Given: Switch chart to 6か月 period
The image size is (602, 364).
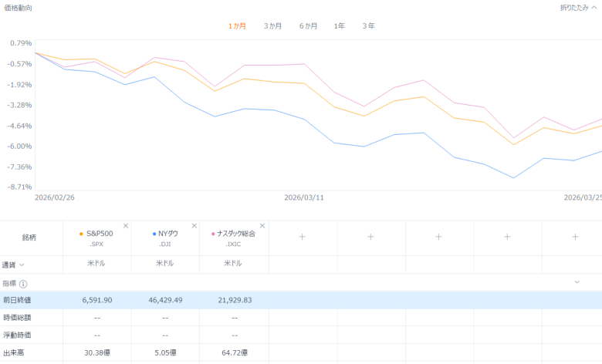Looking at the screenshot, I should [308, 26].
